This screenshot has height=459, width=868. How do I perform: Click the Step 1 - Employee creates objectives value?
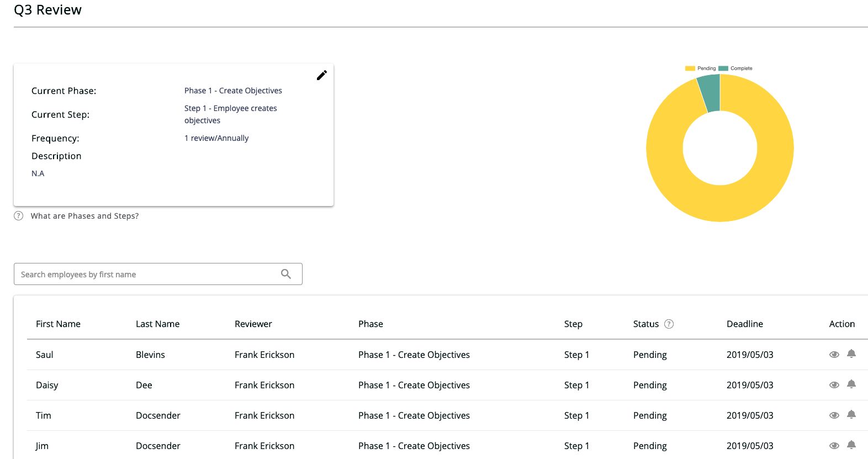231,114
